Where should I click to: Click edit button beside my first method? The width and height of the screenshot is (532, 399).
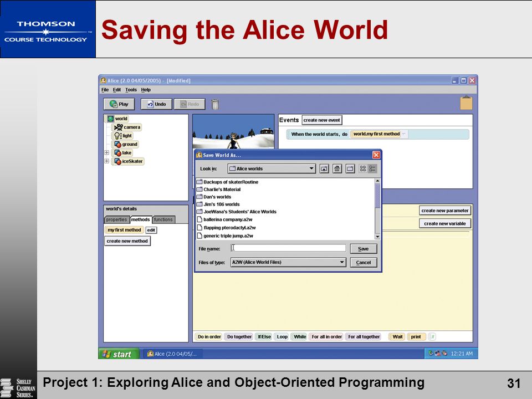click(151, 230)
